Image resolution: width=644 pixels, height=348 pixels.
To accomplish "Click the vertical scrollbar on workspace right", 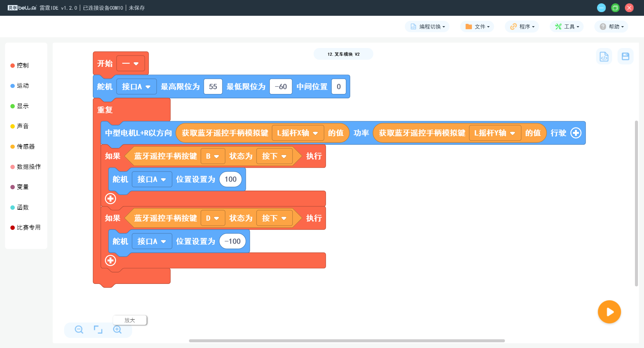I will click(636, 203).
